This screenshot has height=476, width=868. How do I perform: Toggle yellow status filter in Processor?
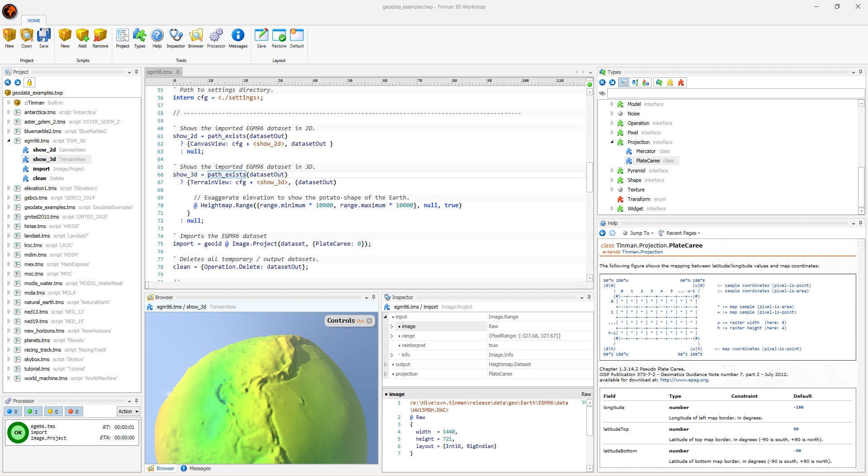(53, 411)
